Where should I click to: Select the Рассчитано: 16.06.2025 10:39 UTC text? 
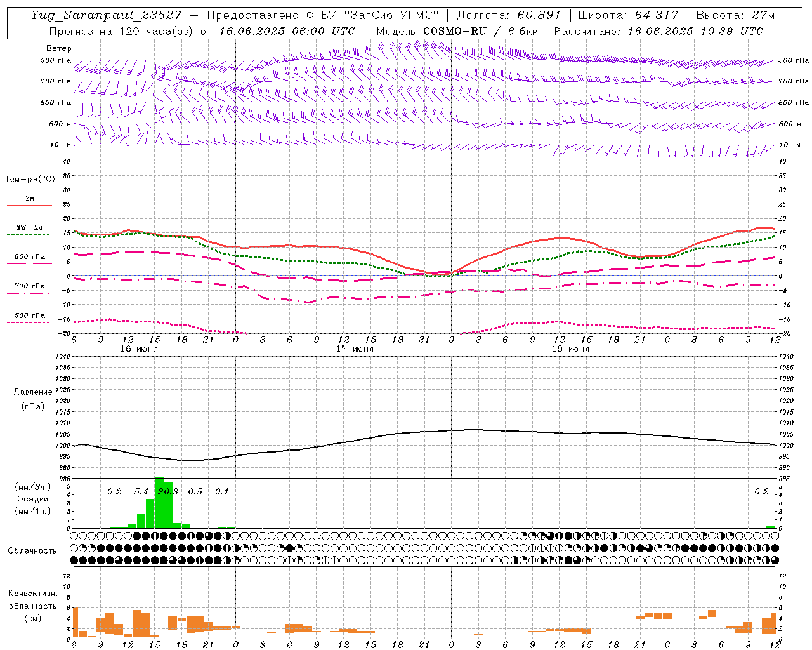click(x=658, y=31)
